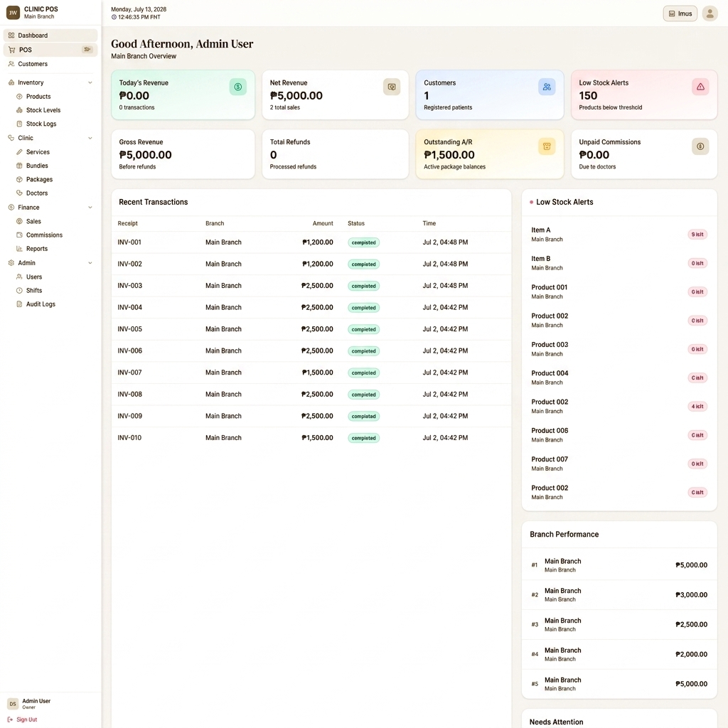The width and height of the screenshot is (728, 728).
Task: Click the POS shortcut badge icon
Action: [87, 50]
